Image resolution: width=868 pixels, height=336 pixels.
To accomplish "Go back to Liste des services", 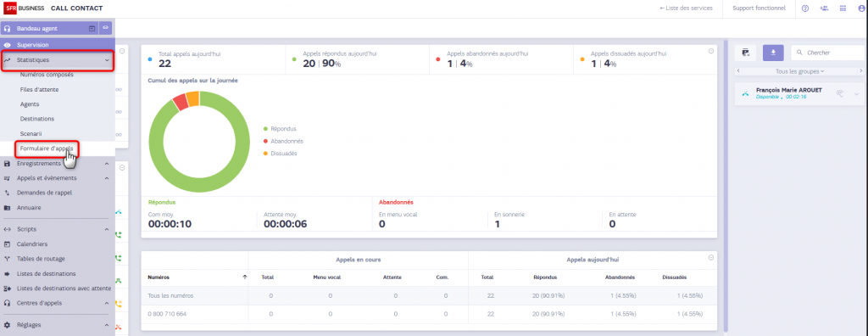I will tap(686, 8).
